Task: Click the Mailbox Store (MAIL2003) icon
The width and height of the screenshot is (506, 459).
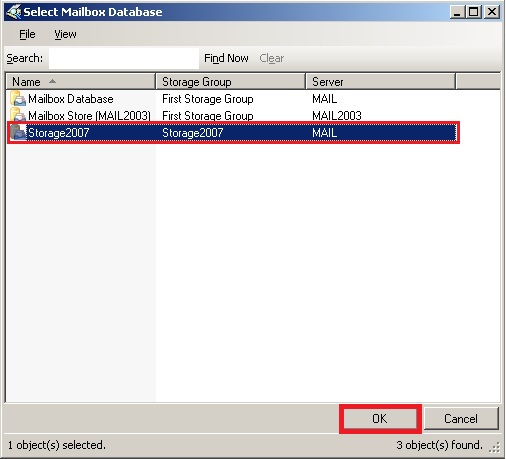Action: [x=18, y=115]
